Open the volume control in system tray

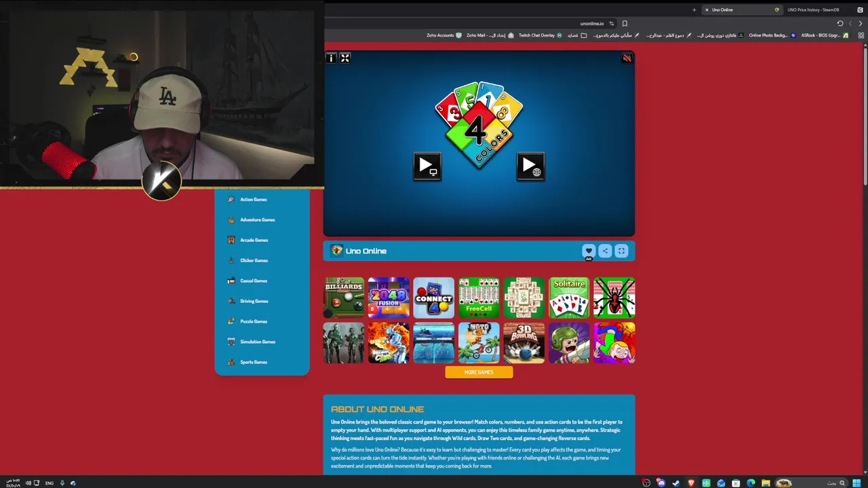(28, 483)
